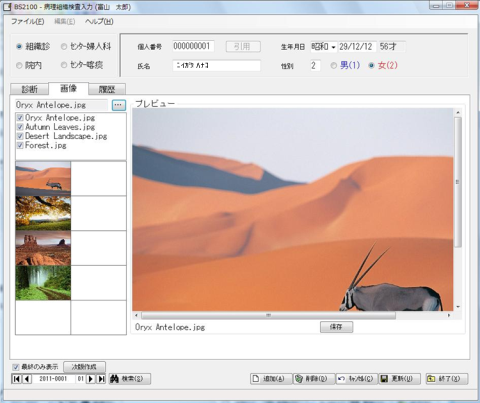Click the sub-number field 01

tap(80, 379)
